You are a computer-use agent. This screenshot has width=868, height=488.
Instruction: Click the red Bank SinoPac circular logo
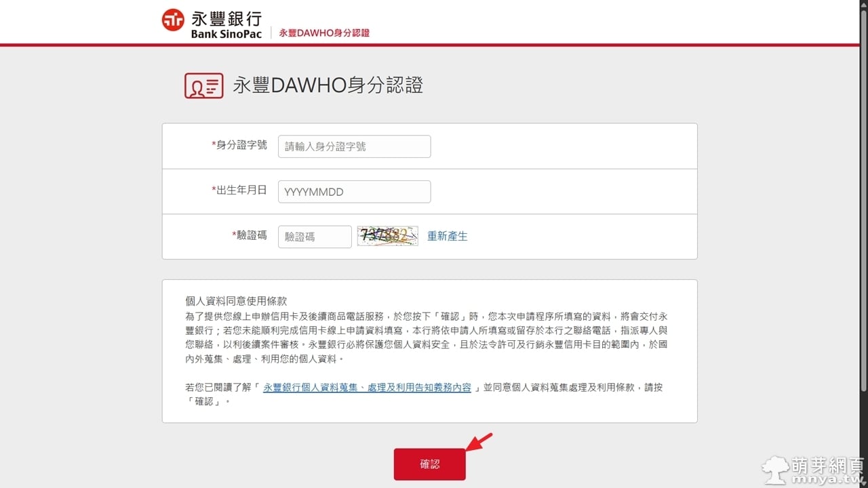coord(173,20)
